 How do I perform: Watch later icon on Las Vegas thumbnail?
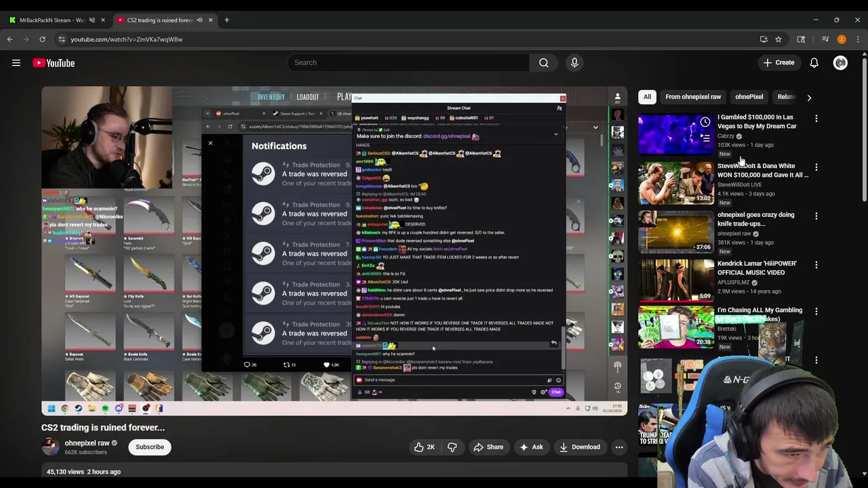click(x=705, y=123)
